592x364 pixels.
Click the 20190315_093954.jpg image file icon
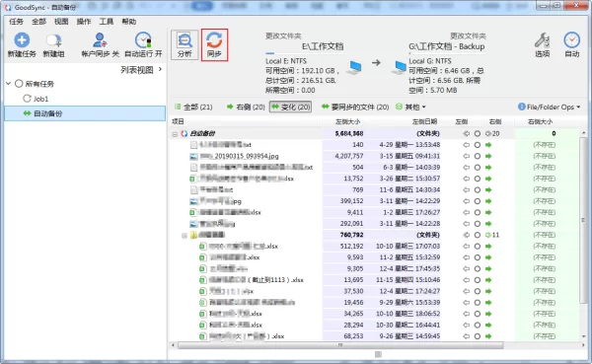[x=193, y=156]
